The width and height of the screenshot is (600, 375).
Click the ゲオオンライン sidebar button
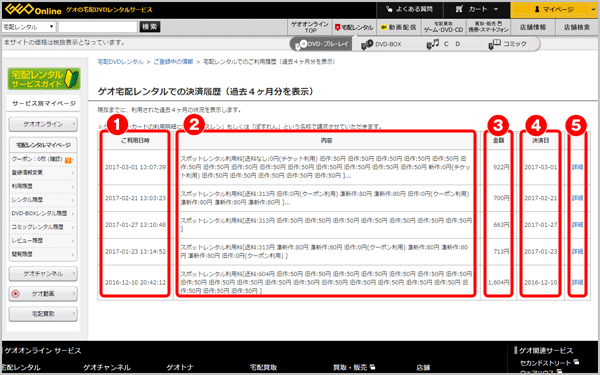click(43, 124)
